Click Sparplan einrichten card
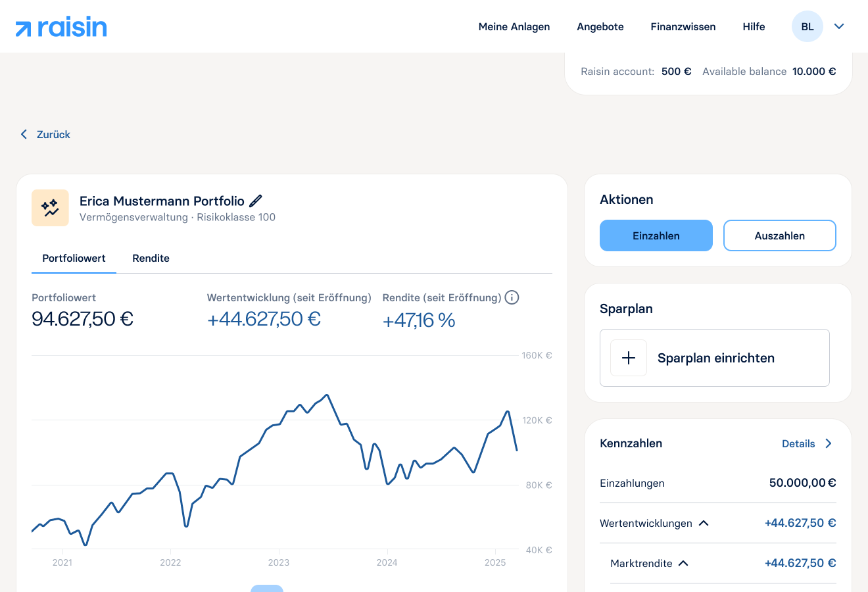 [715, 358]
